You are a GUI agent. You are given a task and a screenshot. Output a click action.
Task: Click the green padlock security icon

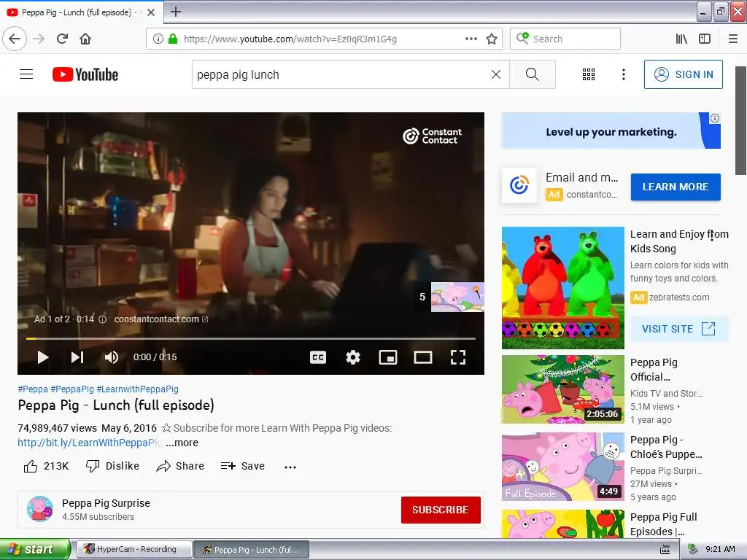(173, 39)
